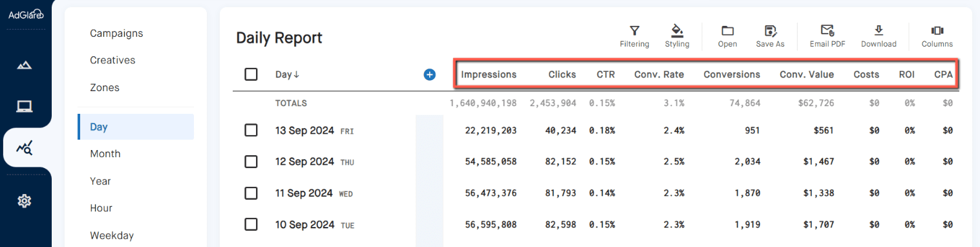Screen dimensions: 980x247
Task: Click the AdGlare logo
Action: coord(25,14)
